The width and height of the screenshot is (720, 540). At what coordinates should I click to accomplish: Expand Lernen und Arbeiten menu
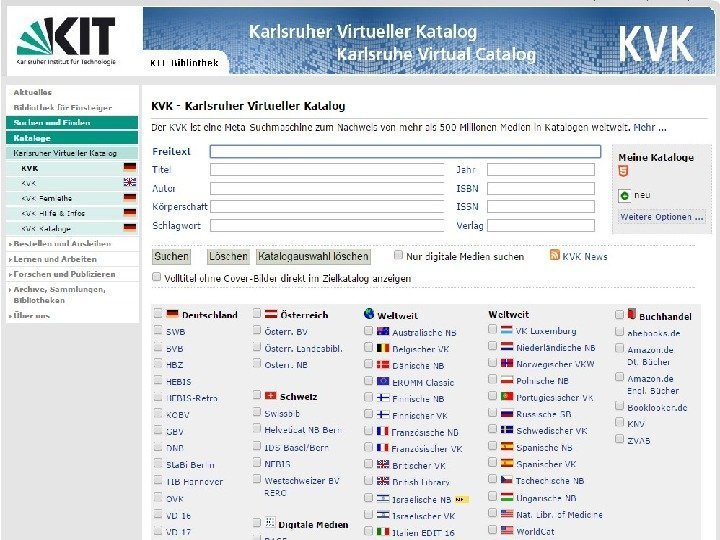pyautogui.click(x=55, y=259)
